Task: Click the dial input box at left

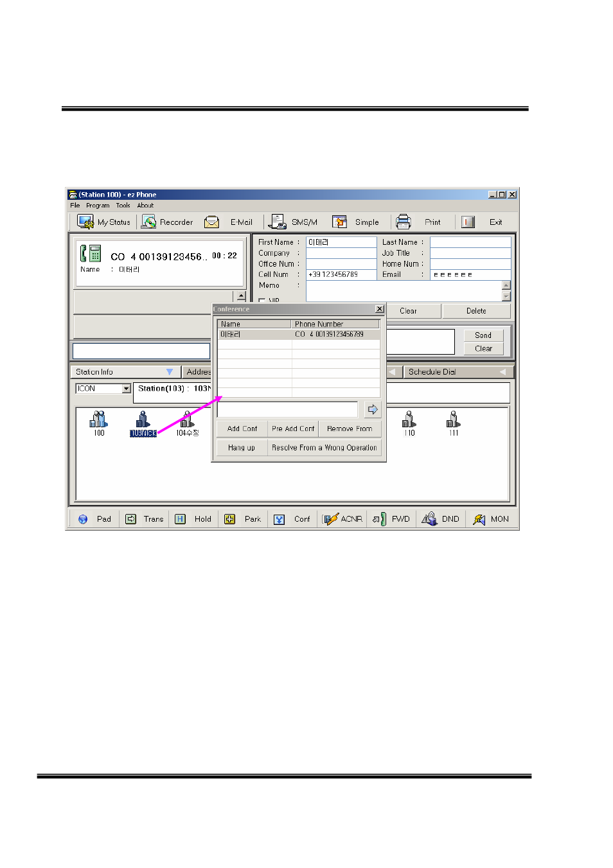Action: click(x=141, y=351)
